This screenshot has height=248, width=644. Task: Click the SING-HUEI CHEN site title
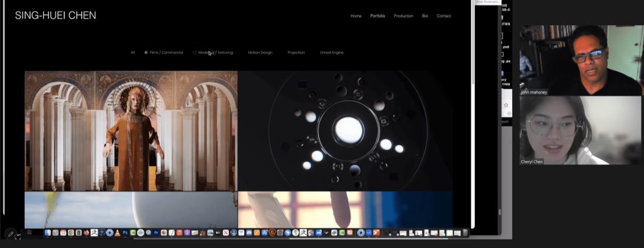coord(55,15)
